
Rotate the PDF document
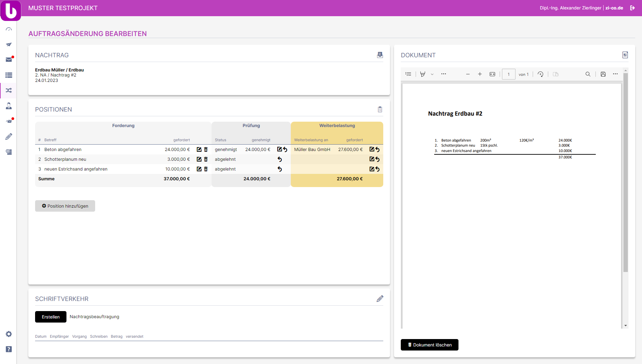coord(540,74)
